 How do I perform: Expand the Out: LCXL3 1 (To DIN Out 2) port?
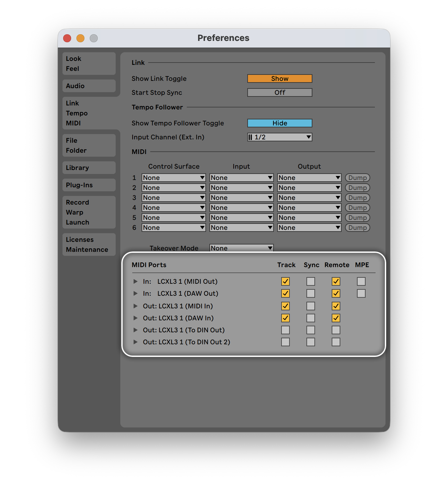[x=135, y=342]
